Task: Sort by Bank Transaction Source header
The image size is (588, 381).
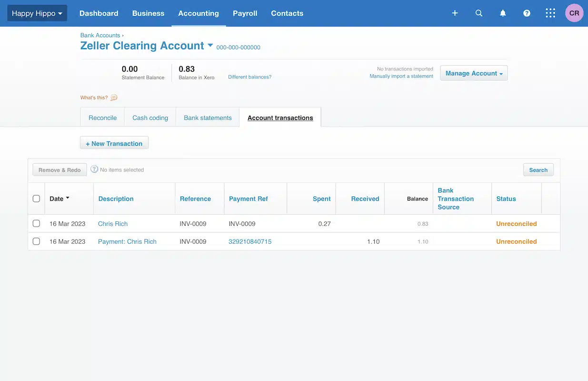Action: coord(456,199)
